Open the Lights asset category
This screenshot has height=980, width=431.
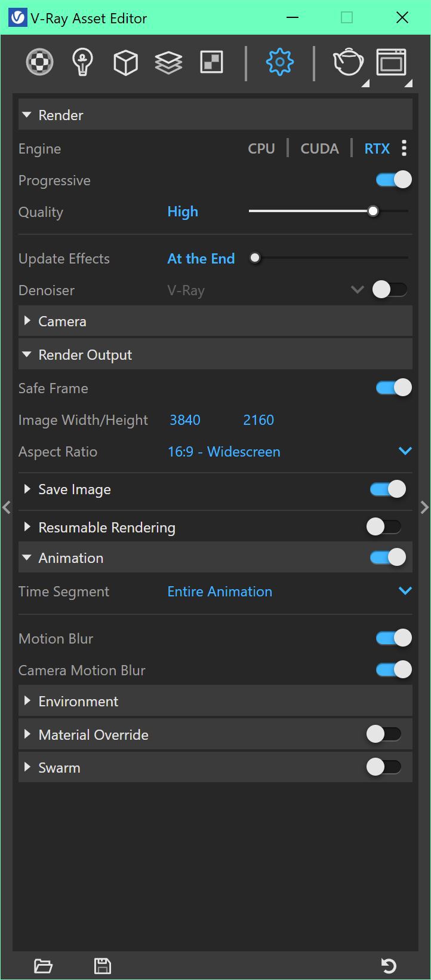click(82, 62)
